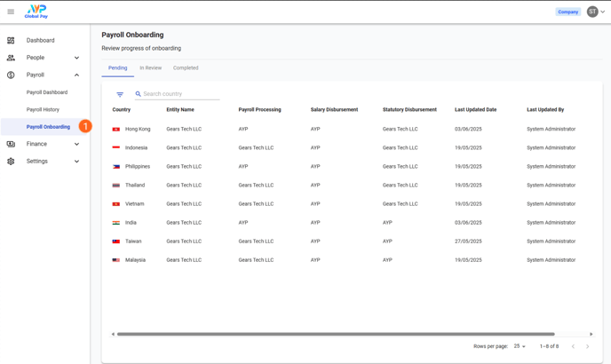Sort by Salary Disbursement column header
The image size is (611, 364).
pos(334,109)
